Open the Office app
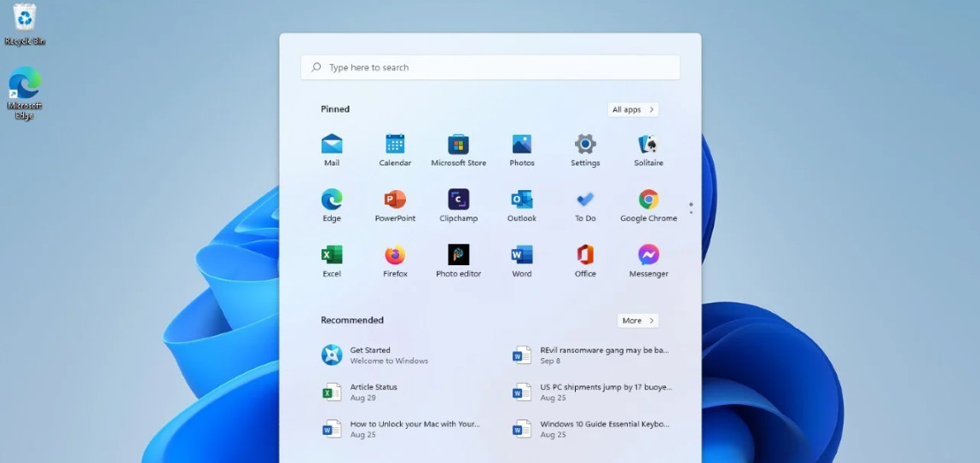980x463 pixels. [x=585, y=261]
